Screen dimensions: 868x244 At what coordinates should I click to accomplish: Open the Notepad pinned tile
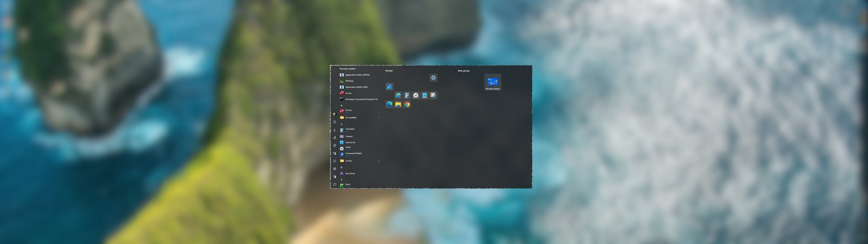pos(425,95)
